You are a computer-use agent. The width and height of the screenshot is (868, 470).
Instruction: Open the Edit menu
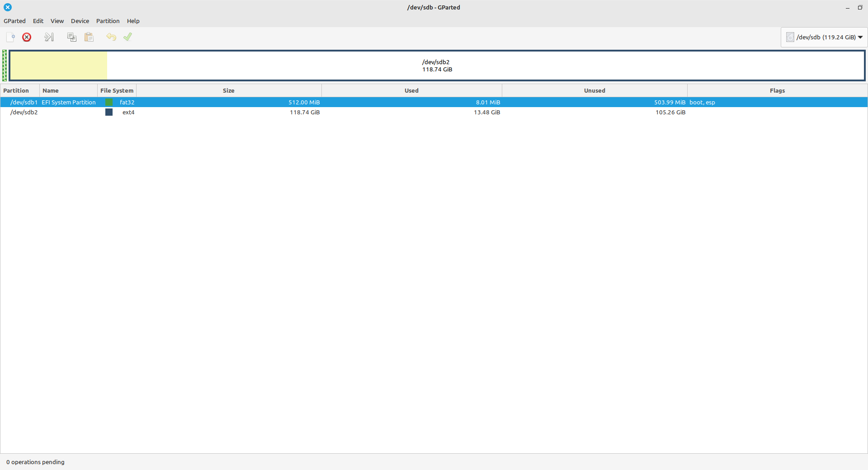pyautogui.click(x=38, y=21)
